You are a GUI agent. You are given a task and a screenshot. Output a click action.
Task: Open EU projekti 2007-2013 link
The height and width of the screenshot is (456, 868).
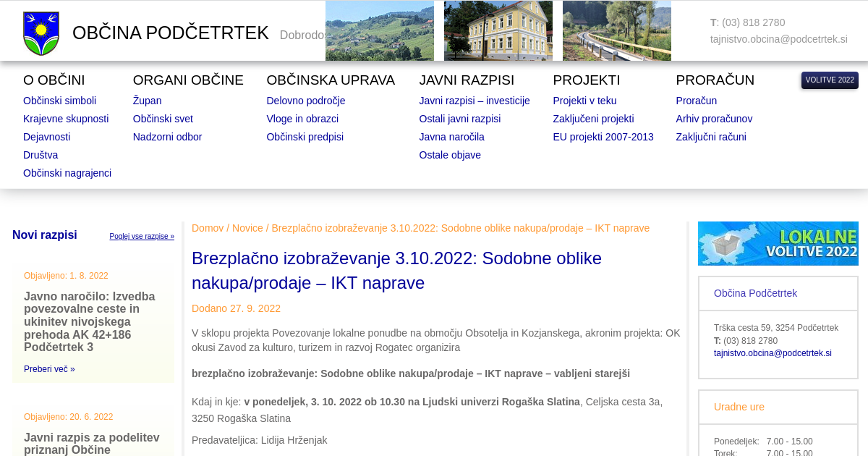[x=603, y=137]
